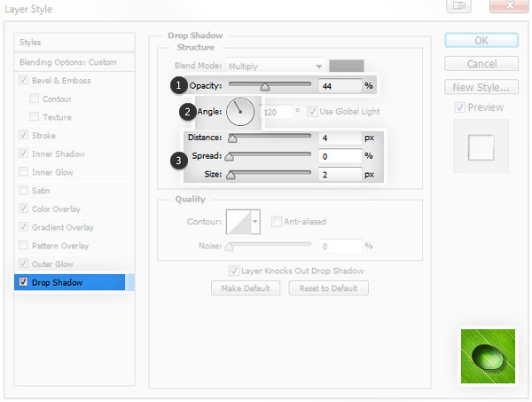
Task: Enable the Contour sub-option checkbox
Action: coord(34,99)
